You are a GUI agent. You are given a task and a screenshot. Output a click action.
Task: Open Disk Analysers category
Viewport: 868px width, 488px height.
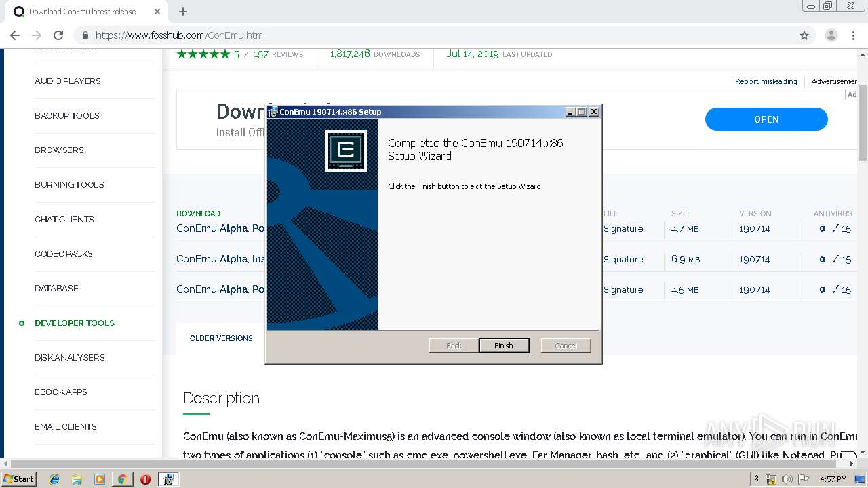[70, 357]
